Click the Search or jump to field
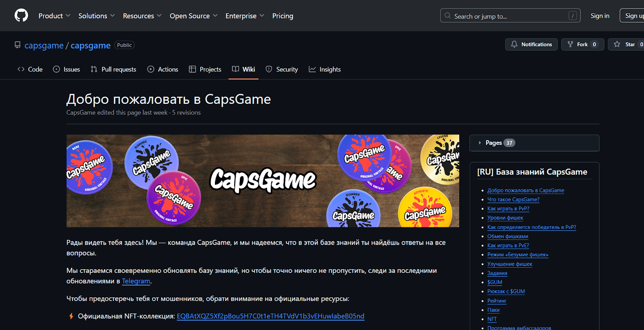Image resolution: width=644 pixels, height=330 pixels. point(510,16)
